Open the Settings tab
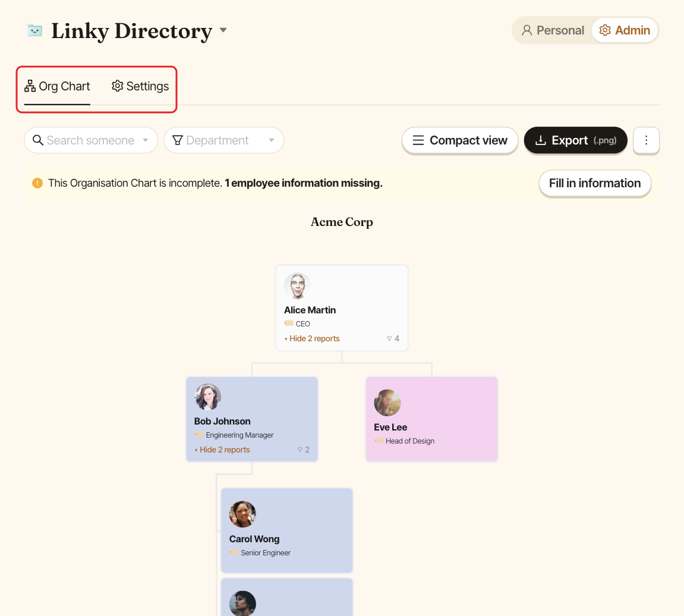684x616 pixels. coord(140,86)
